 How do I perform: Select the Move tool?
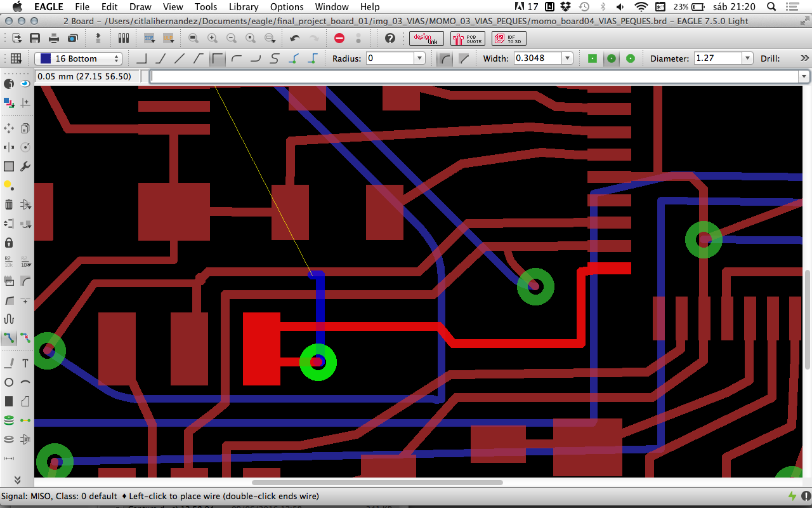pos(9,128)
